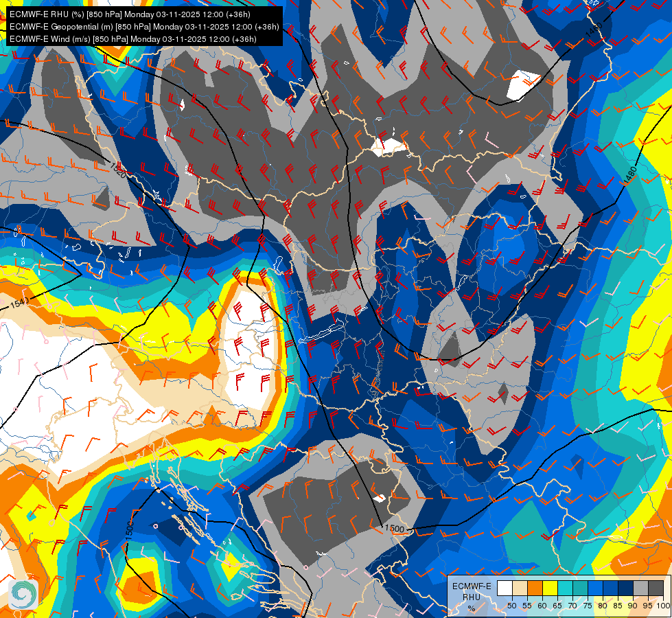
Task: Click the legend value 90
Action: coord(633,606)
